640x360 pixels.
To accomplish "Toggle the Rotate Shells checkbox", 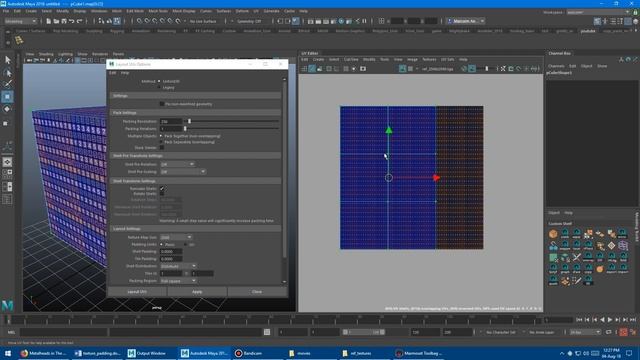I will click(x=162, y=194).
